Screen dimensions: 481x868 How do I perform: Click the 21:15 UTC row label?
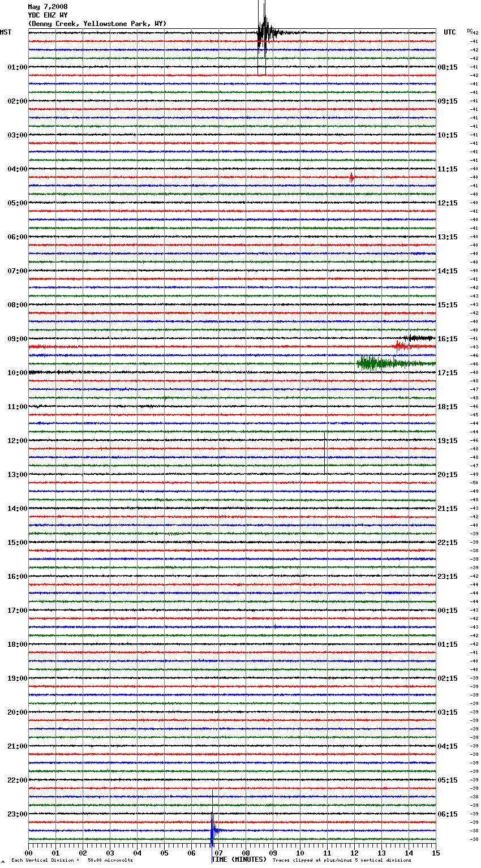point(448,509)
